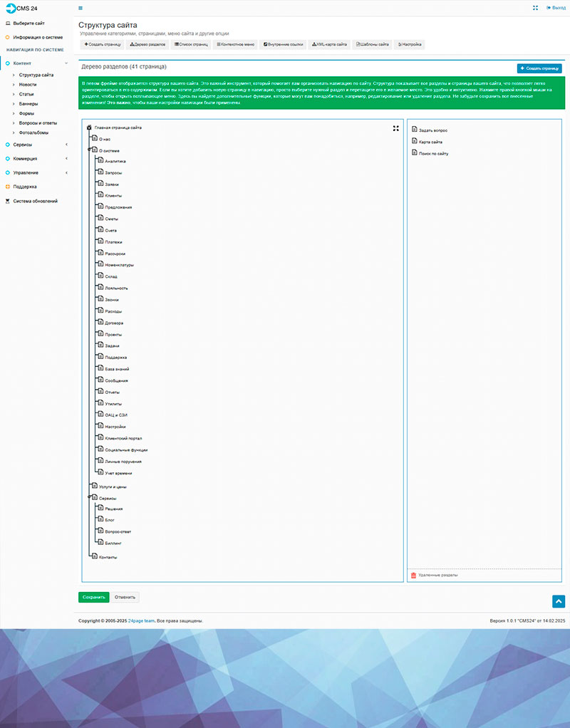The width and height of the screenshot is (570, 728).
Task: Click the hamburger menu toggle icon
Action: click(80, 8)
